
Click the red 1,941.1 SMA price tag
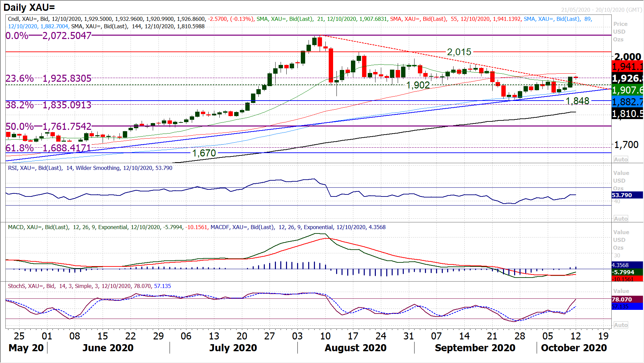point(628,67)
